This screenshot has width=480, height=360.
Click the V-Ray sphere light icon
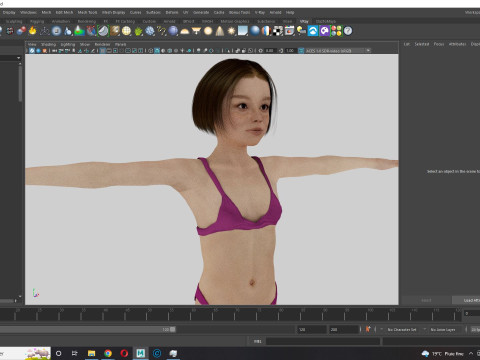coord(208,31)
